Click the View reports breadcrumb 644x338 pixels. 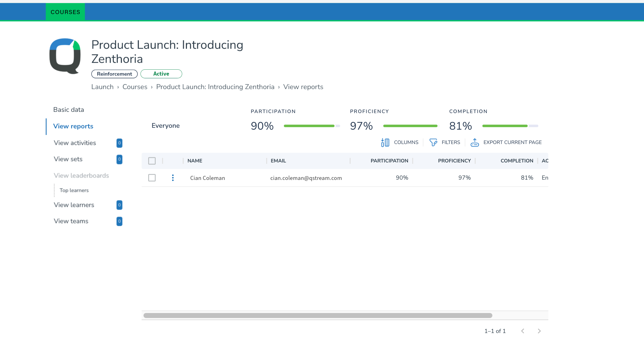click(x=303, y=87)
